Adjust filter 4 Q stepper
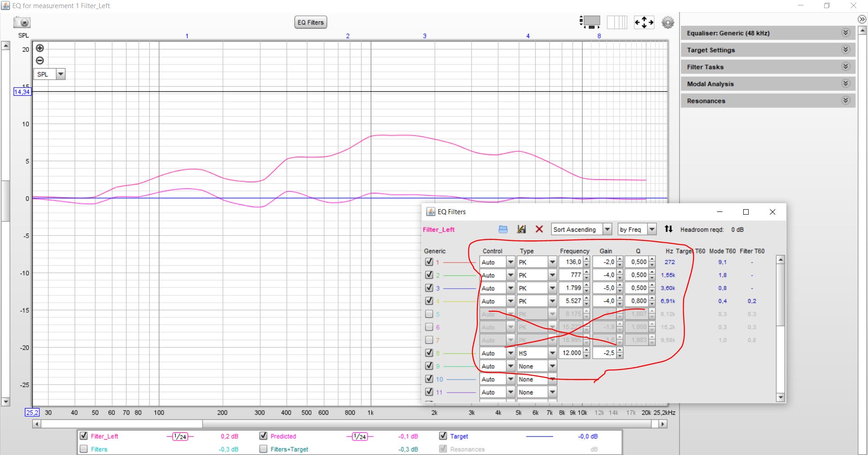Screen dimensions: 868x455 coord(652,301)
